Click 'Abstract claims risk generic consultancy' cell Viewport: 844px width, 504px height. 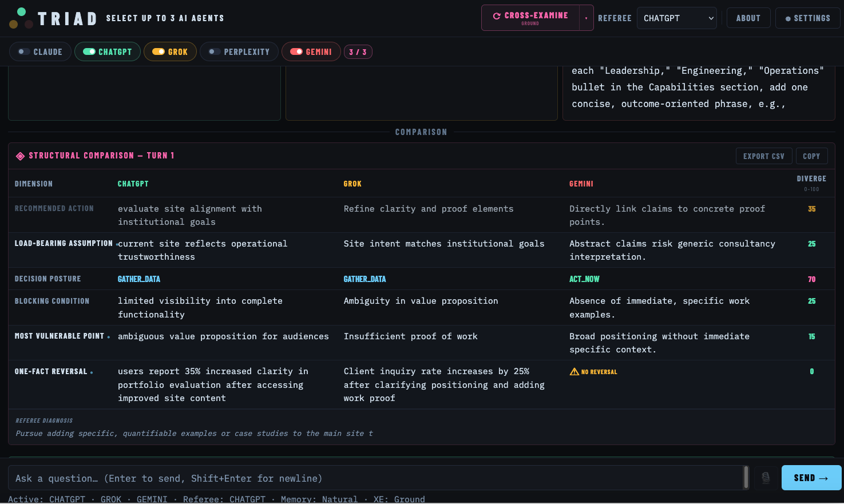point(672,250)
